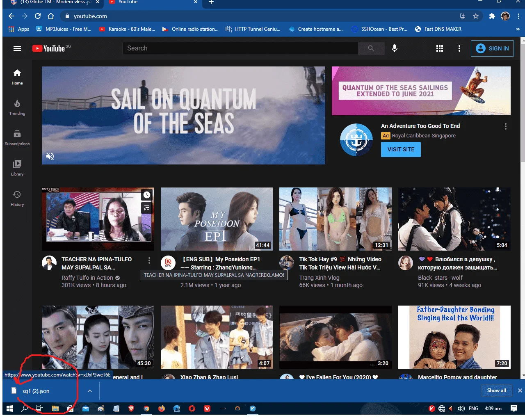
Task: Submit search with the magnifier button
Action: pyautogui.click(x=371, y=48)
